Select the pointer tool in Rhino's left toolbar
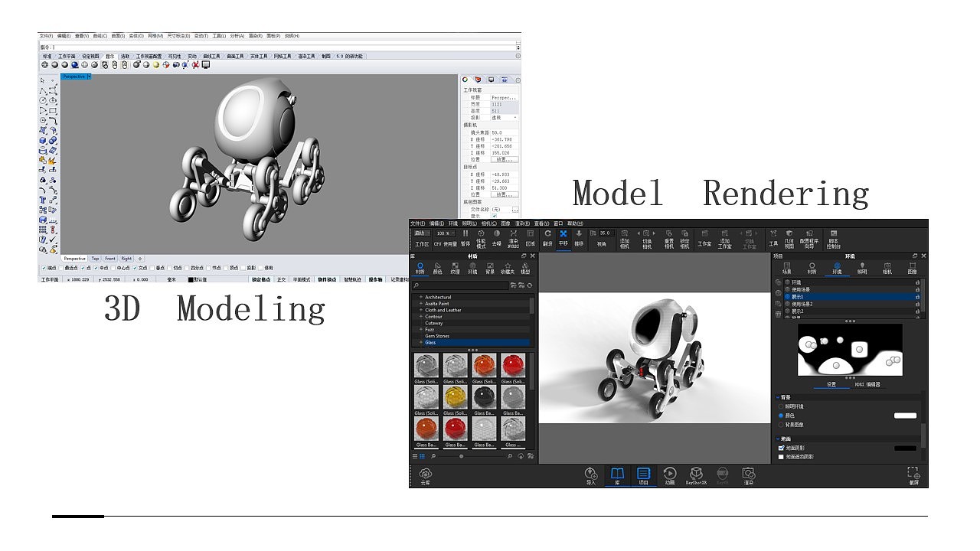 click(x=43, y=80)
